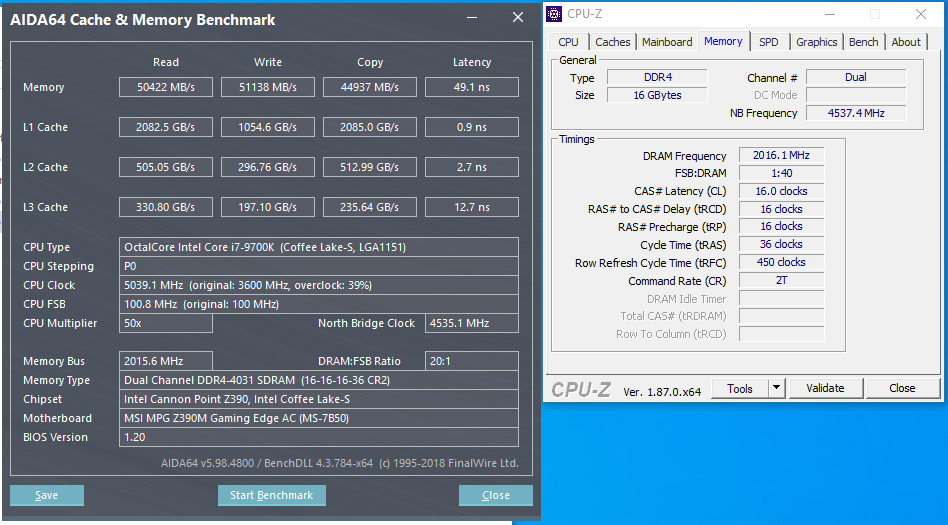Click the empty DRAM Idle Timer field

[x=781, y=299]
